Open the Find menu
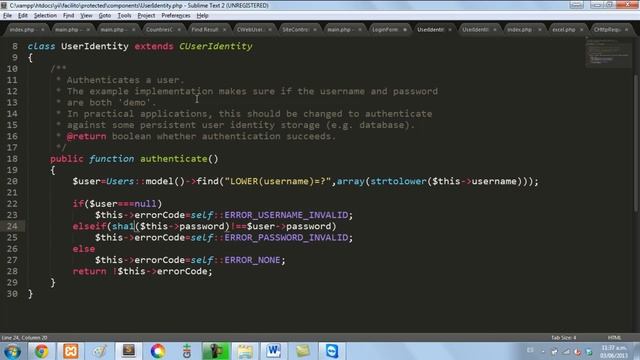The image size is (640, 360). 68,16
